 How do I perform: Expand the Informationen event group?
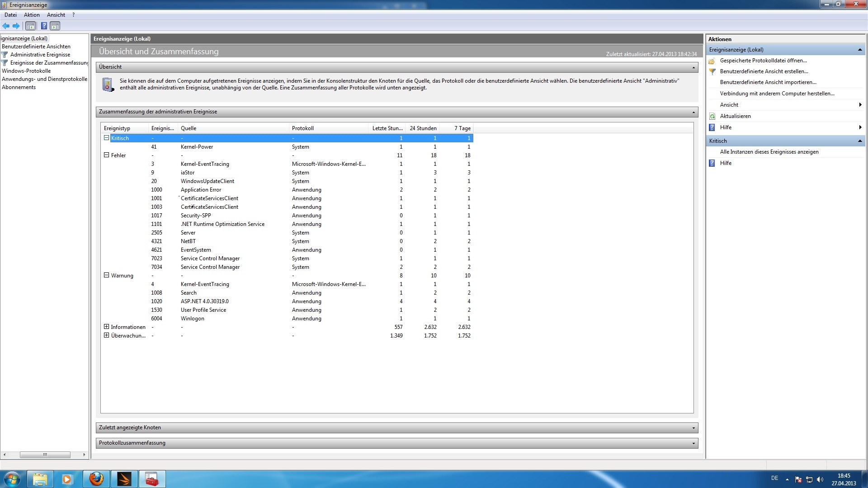(x=107, y=327)
